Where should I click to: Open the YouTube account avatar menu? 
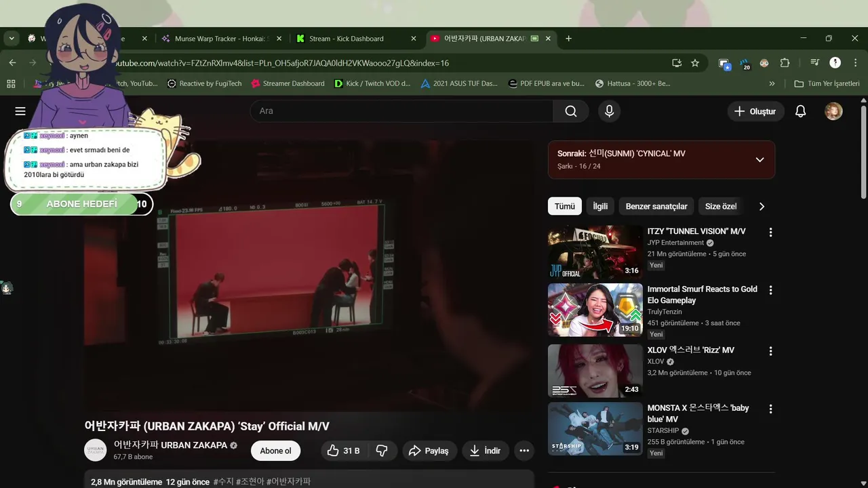833,111
